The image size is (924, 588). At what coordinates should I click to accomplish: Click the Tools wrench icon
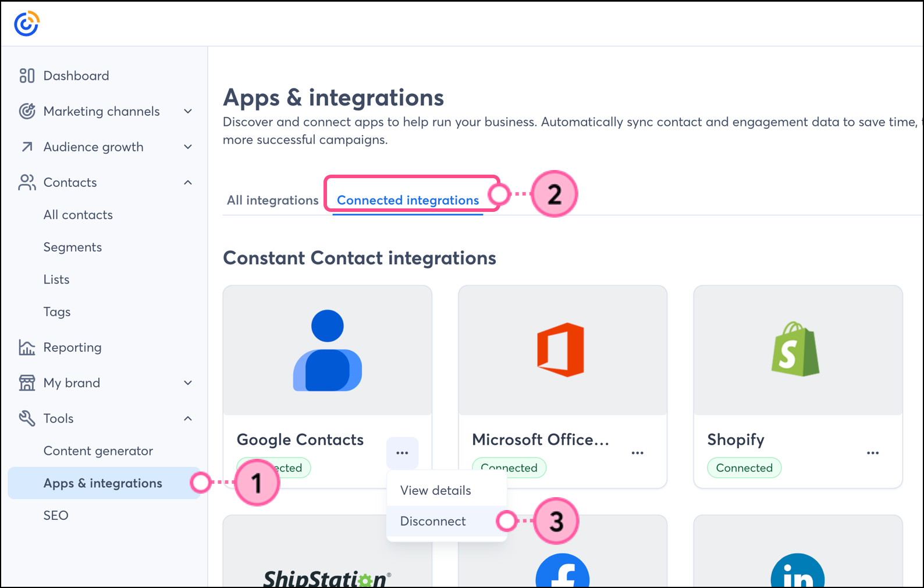(27, 419)
